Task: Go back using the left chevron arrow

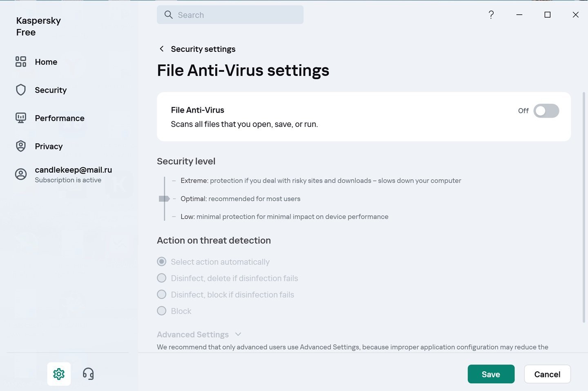Action: coord(162,49)
